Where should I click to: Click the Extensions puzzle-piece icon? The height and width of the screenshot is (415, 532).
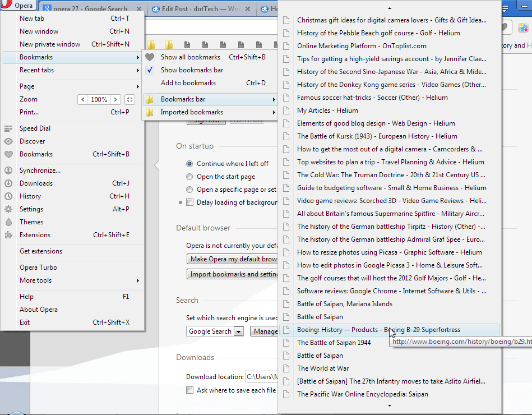click(8, 234)
